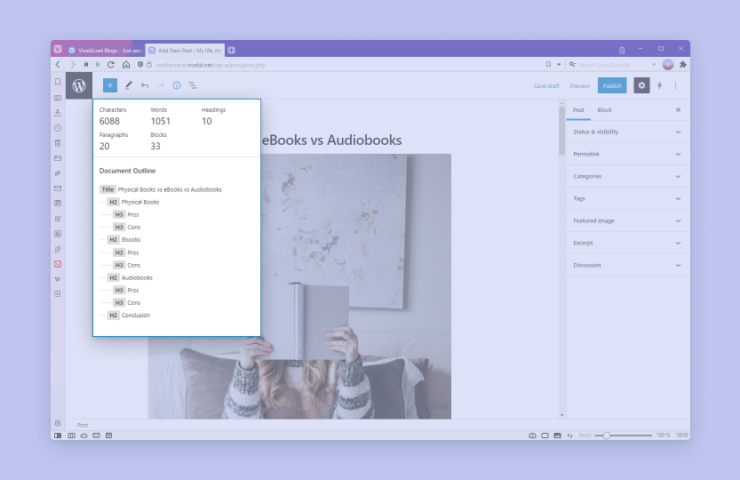The image size is (740, 480).
Task: Jump to H2 Conclusion outline heading
Action: pos(128,315)
